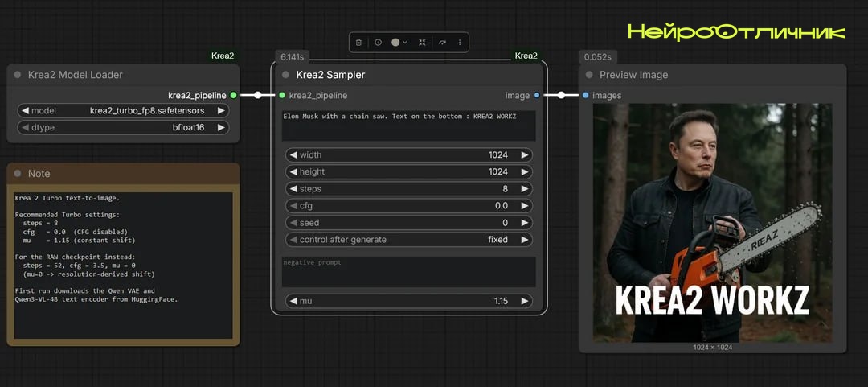Click the Krea2 badge above the Sampler
868x387 pixels.
point(526,56)
